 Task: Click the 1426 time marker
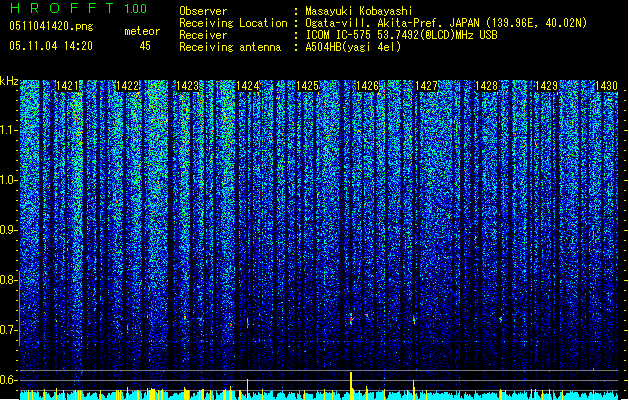(x=367, y=86)
